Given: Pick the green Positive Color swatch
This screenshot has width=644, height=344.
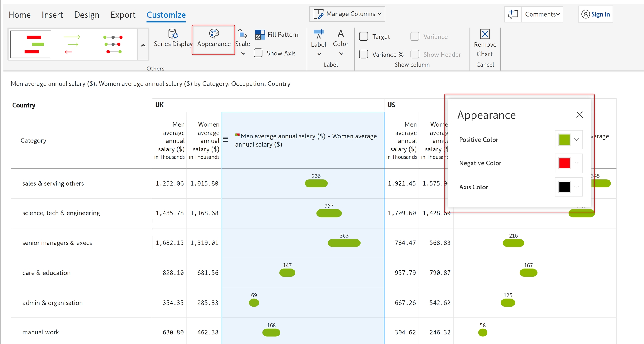Looking at the screenshot, I should tap(564, 140).
